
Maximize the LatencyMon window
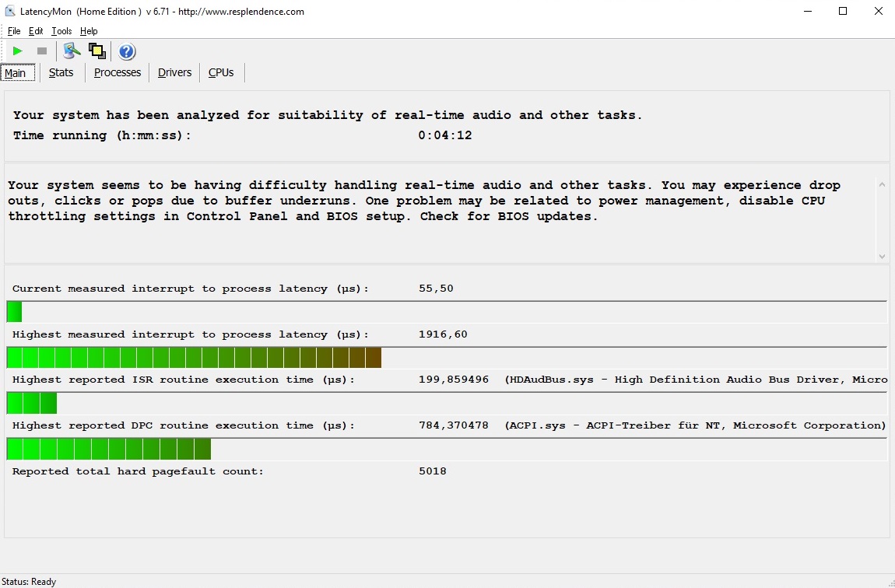tap(843, 12)
